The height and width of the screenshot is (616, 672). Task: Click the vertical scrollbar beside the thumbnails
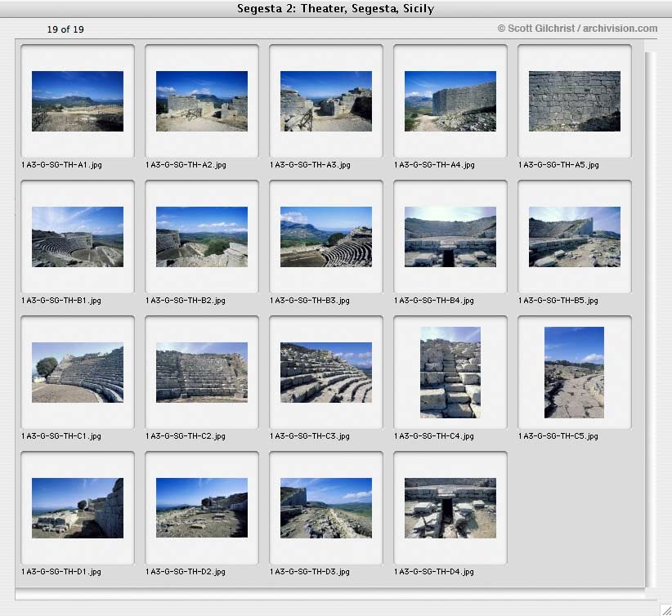click(x=651, y=319)
